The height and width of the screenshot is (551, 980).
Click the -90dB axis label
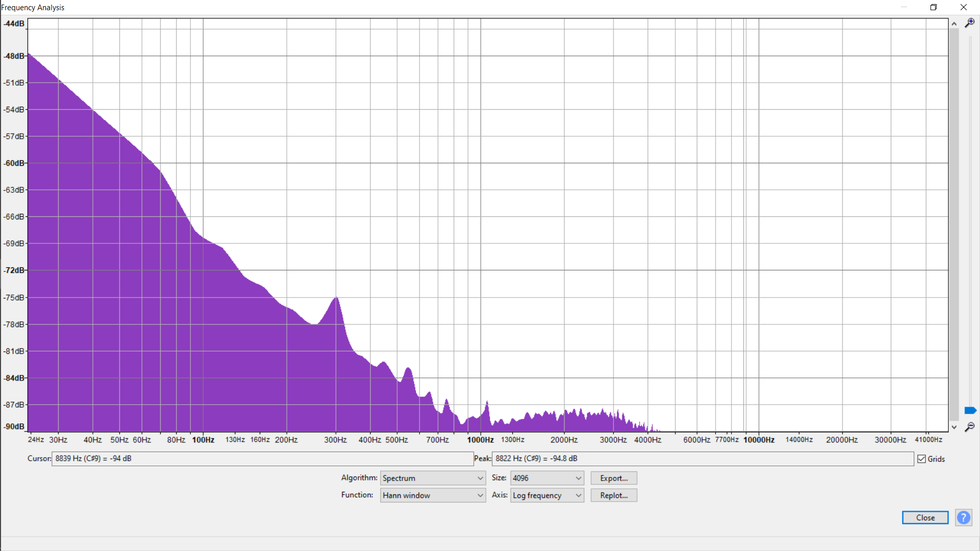tap(14, 427)
